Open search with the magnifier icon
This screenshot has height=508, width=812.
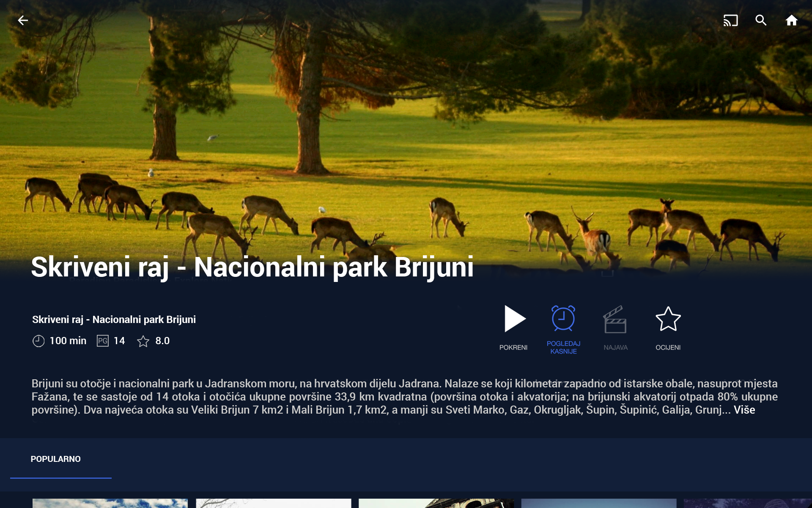pyautogui.click(x=761, y=20)
